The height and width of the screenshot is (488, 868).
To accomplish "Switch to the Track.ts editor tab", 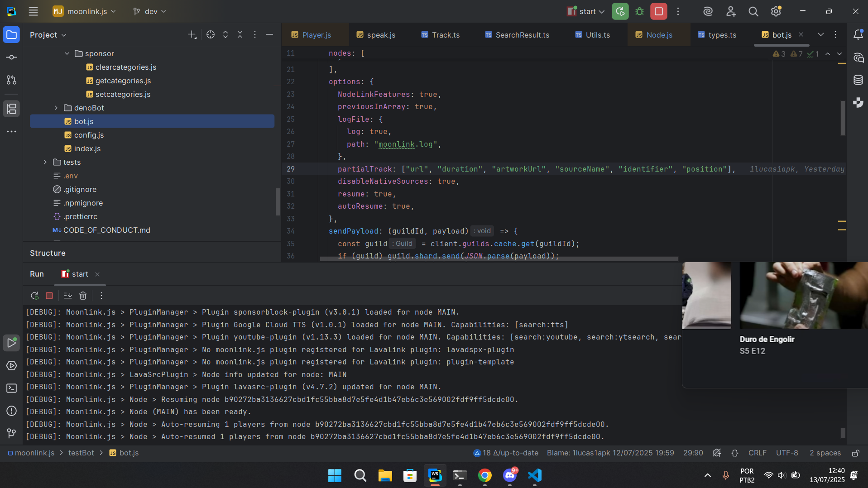I will click(445, 35).
